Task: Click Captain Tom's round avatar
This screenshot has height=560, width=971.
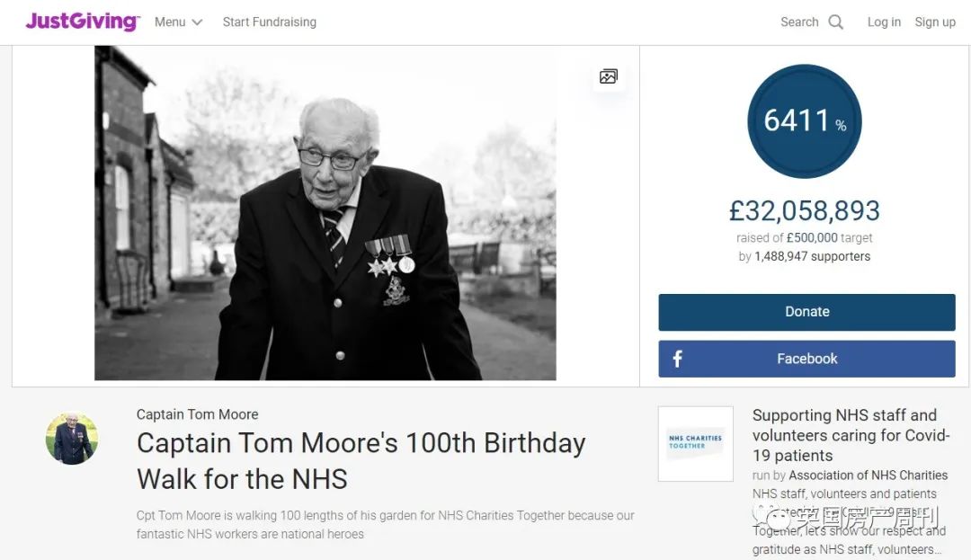Action: (72, 439)
